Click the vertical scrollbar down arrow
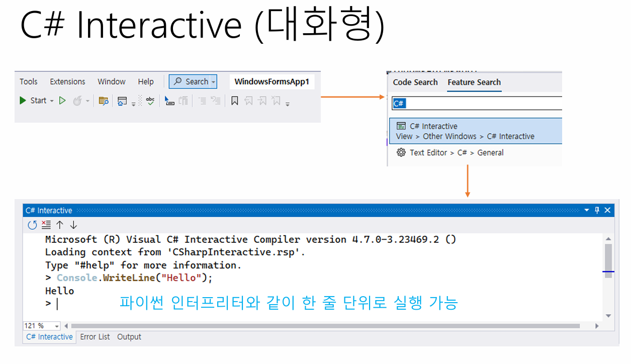 tap(608, 316)
